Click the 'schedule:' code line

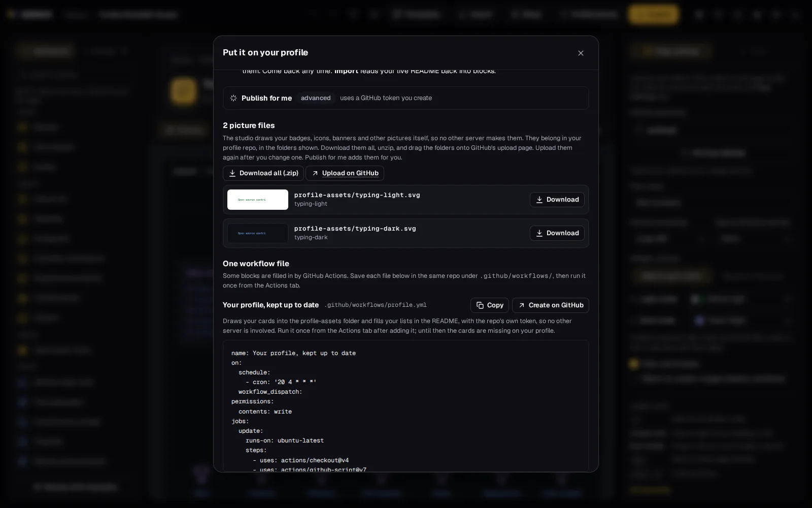pyautogui.click(x=254, y=372)
